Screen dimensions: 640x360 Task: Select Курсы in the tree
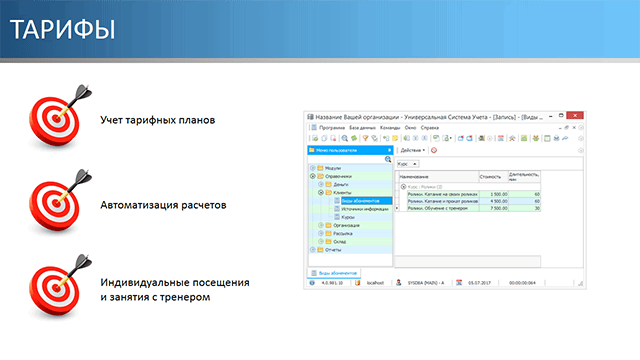[x=348, y=217]
